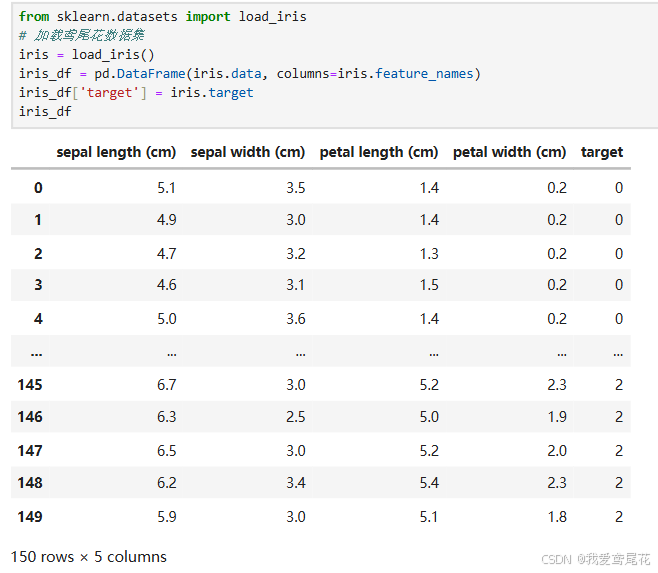The width and height of the screenshot is (658, 573).
Task: Click petal length value 1.5 in row 3
Action: point(429,285)
